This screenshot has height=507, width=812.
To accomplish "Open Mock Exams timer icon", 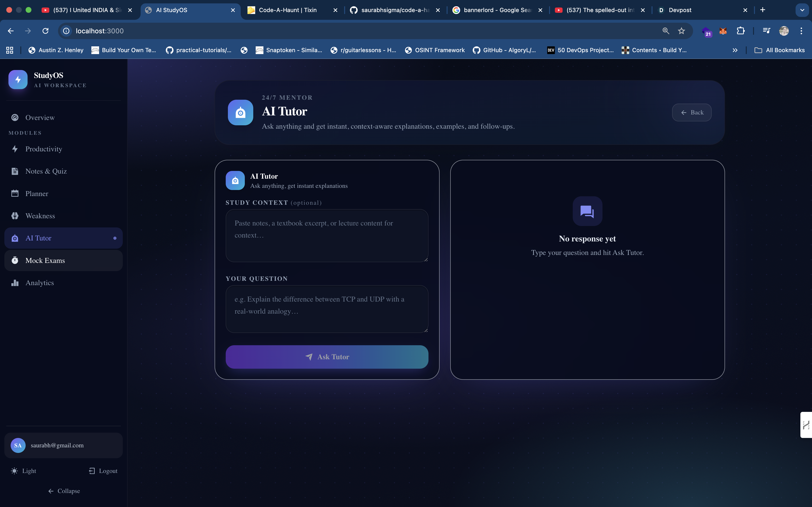I will (15, 261).
